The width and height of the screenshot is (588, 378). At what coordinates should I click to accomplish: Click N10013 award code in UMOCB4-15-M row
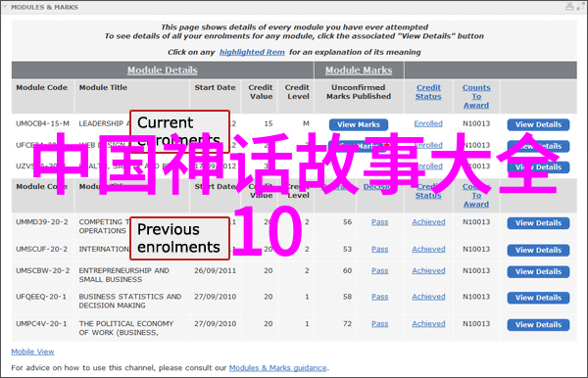[476, 123]
